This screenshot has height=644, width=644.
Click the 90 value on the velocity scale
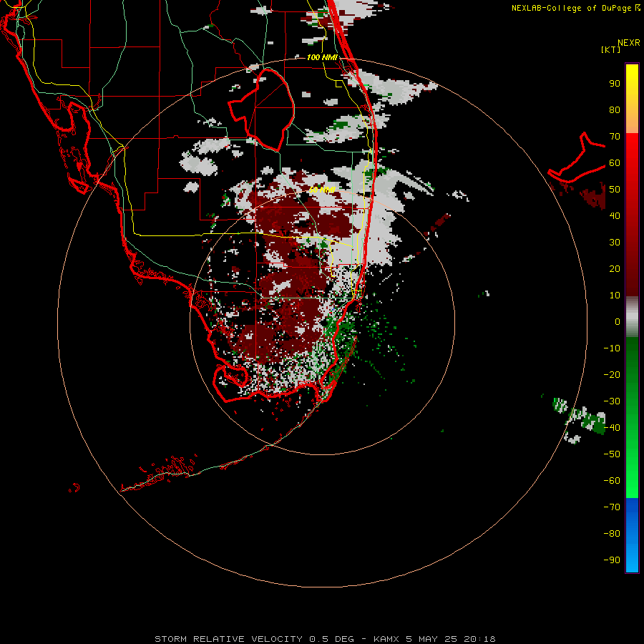(615, 84)
